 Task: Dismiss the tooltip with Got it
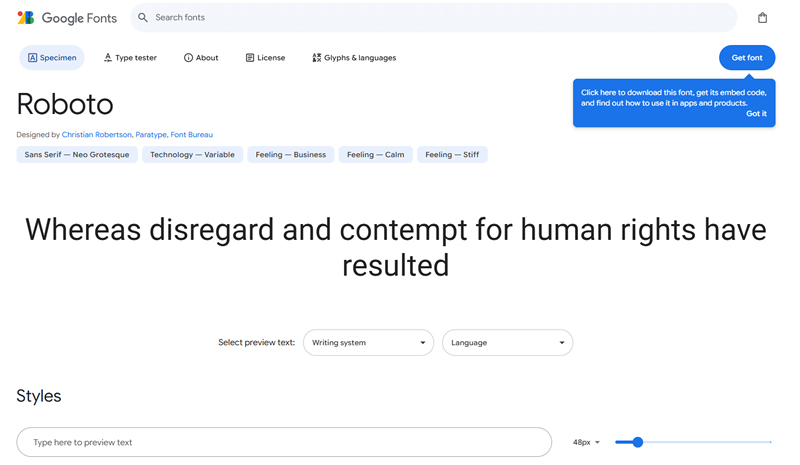tap(756, 114)
